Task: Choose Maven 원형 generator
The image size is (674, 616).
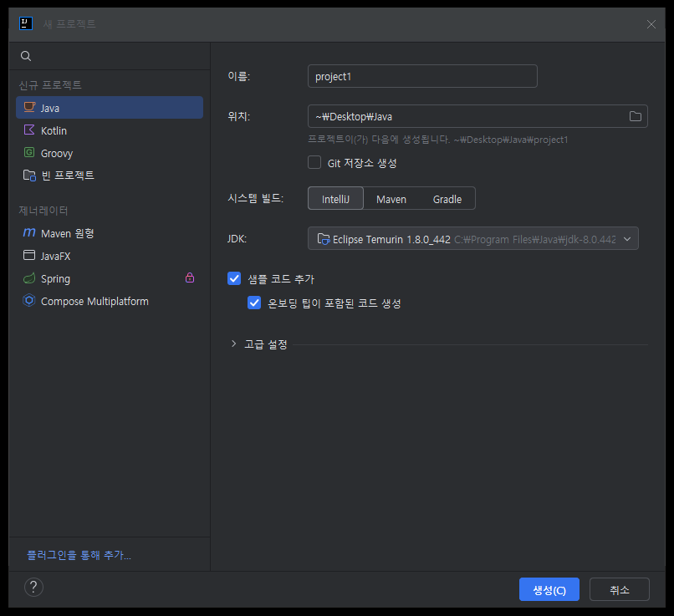Action: [110, 233]
